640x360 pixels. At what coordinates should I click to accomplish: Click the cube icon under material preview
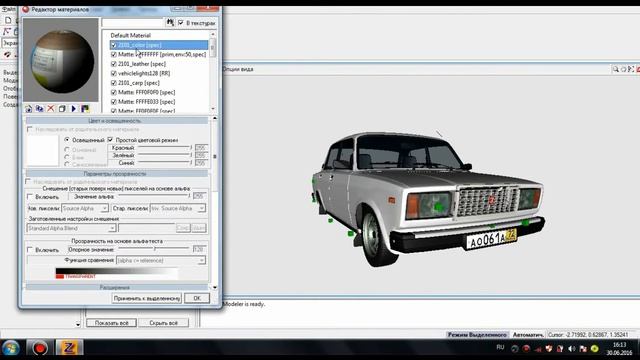tap(62, 109)
